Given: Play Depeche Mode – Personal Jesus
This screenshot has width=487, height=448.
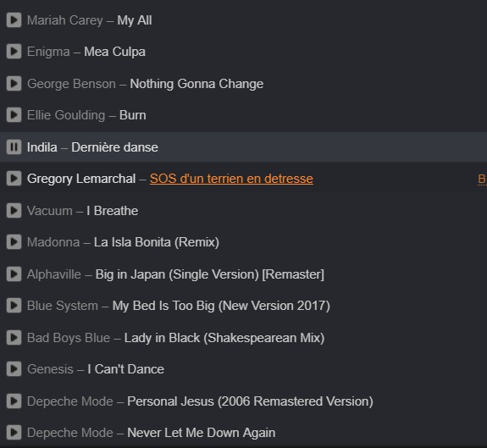Looking at the screenshot, I should point(14,401).
